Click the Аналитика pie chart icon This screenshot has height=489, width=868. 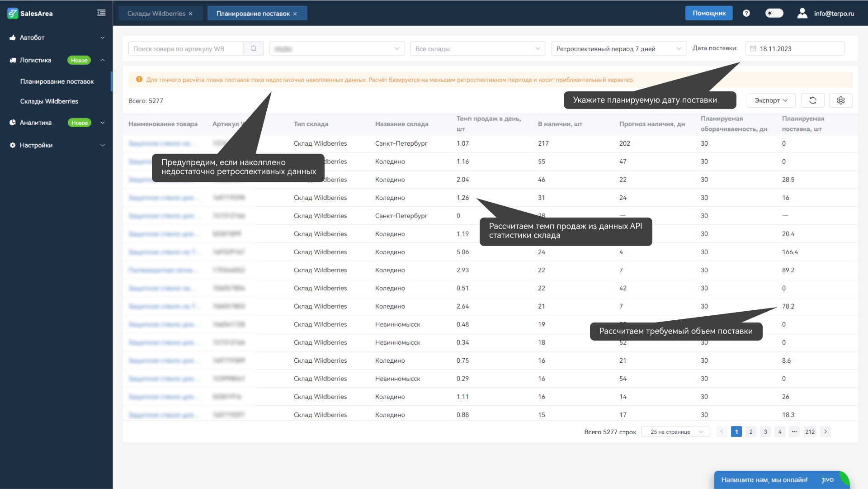13,123
